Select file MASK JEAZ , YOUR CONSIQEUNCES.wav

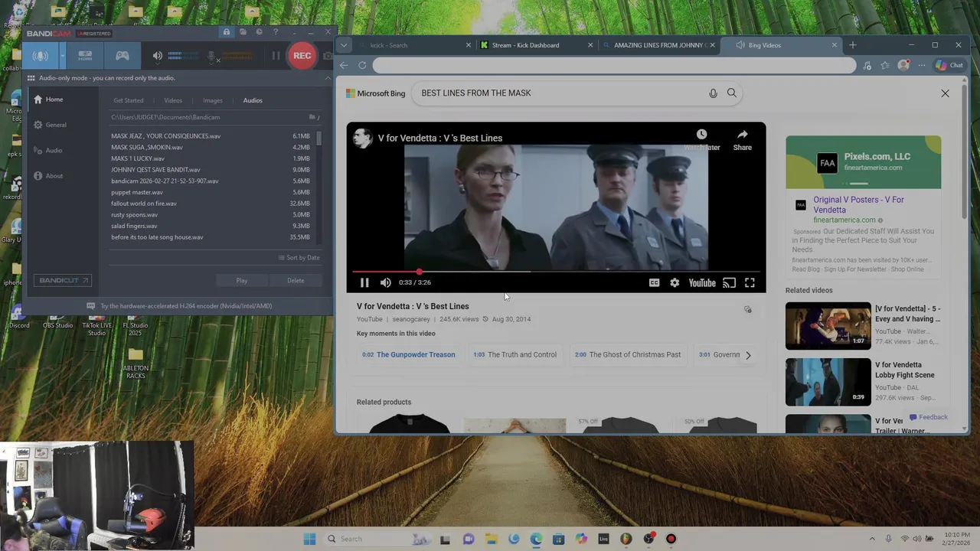(211, 136)
